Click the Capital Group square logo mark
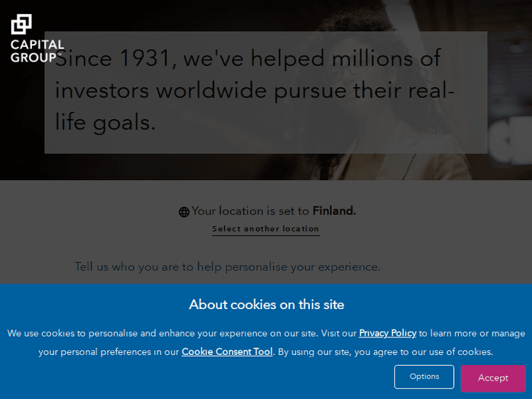532x399 pixels. (21, 24)
